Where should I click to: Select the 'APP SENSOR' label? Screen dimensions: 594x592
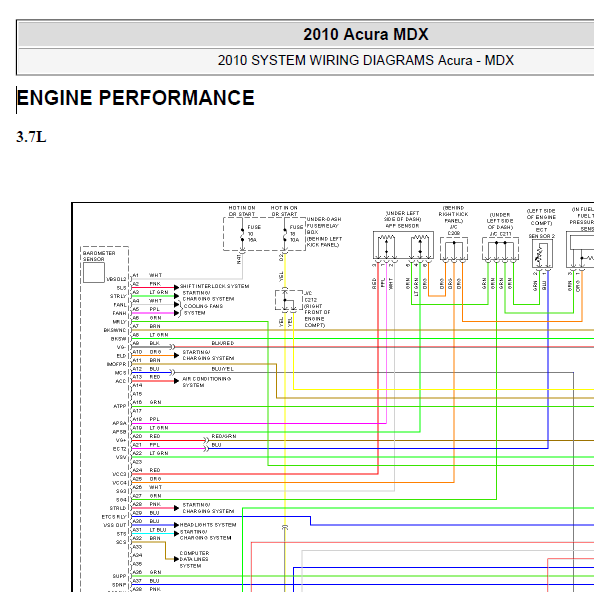coord(402,226)
